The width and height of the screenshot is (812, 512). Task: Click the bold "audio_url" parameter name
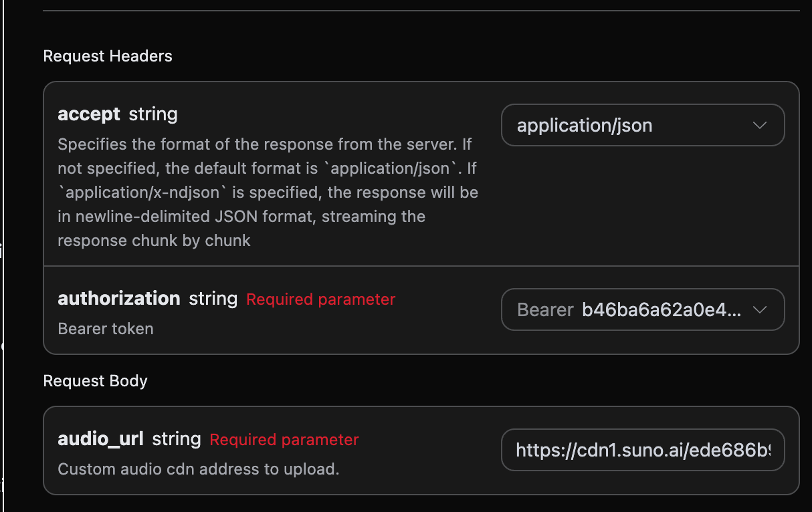pos(100,438)
